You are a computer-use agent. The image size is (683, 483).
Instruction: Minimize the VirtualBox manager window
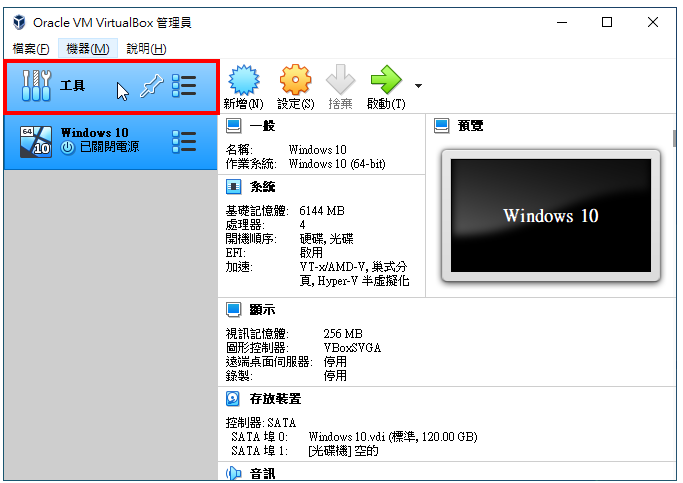[x=562, y=22]
